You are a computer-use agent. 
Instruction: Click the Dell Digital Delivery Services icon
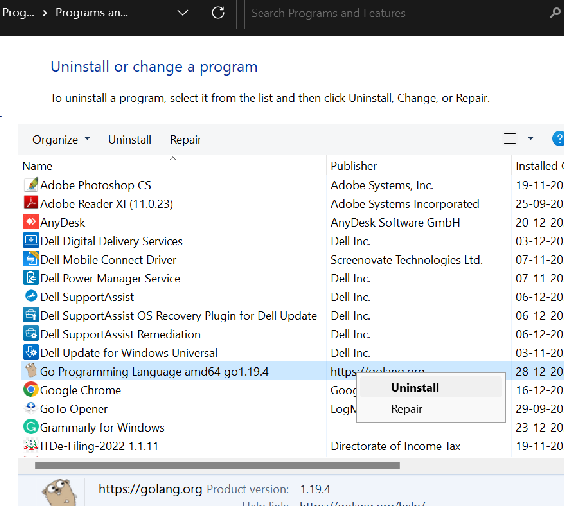31,240
